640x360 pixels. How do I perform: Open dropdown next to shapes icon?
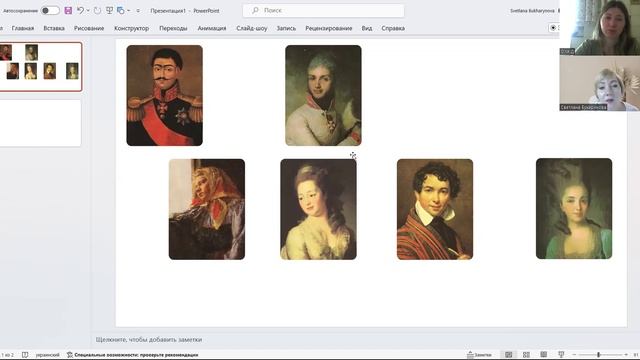click(x=128, y=11)
